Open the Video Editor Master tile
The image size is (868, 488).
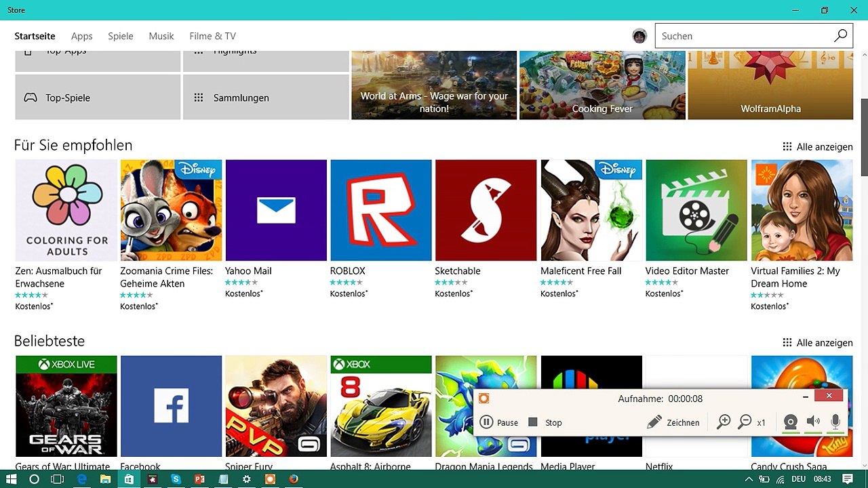click(696, 210)
